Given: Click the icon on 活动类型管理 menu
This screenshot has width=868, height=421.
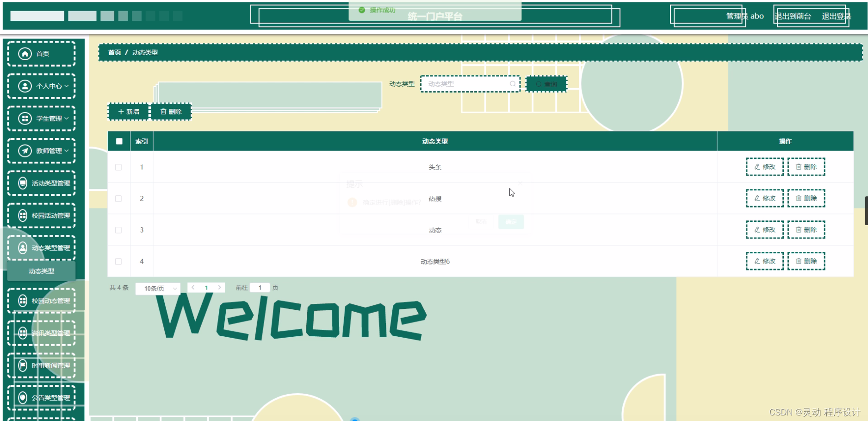Looking at the screenshot, I should (x=25, y=182).
